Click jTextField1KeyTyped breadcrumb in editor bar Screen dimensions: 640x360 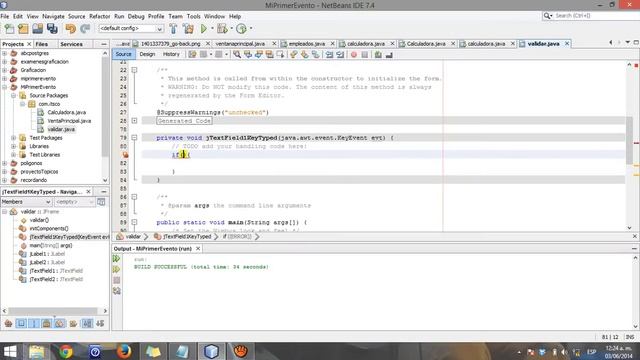click(x=187, y=237)
